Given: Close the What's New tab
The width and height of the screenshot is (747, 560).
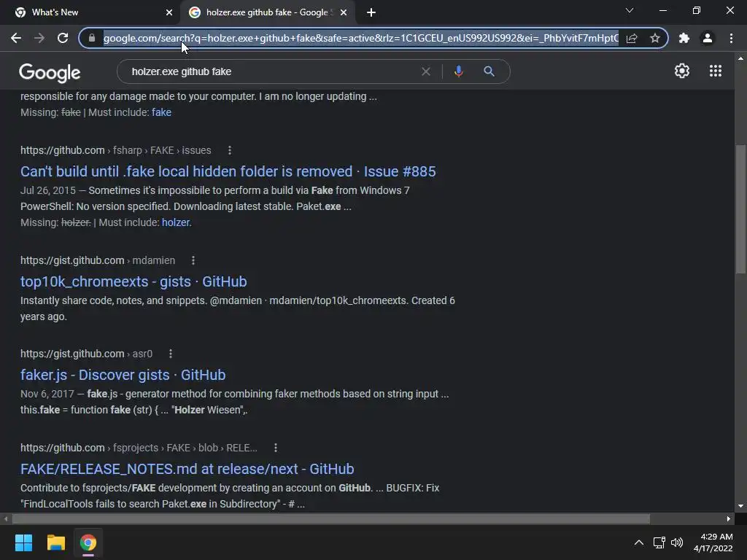Looking at the screenshot, I should (x=169, y=12).
